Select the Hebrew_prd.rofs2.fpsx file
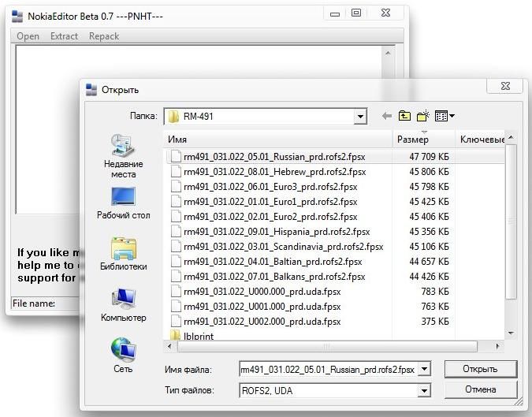This screenshot has height=417, width=532. [x=274, y=171]
